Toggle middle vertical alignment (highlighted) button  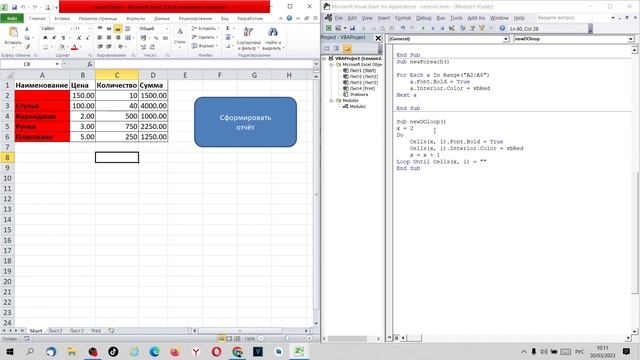pyautogui.click(x=118, y=29)
